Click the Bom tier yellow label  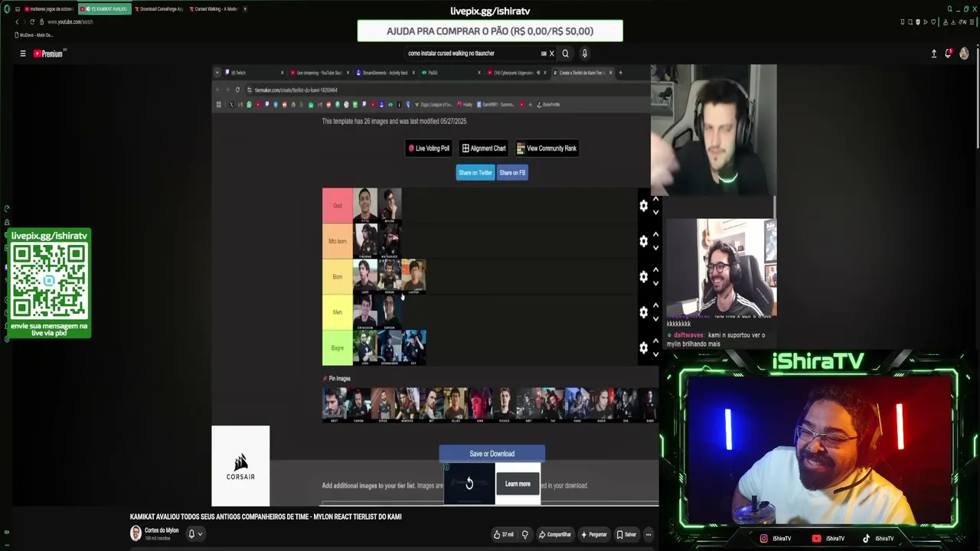[338, 277]
